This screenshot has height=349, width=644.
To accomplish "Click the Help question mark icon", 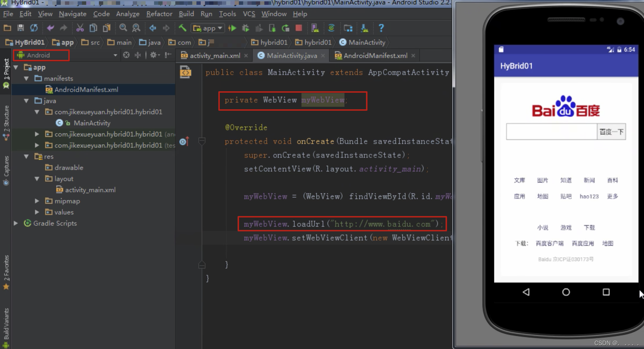I will tap(381, 28).
